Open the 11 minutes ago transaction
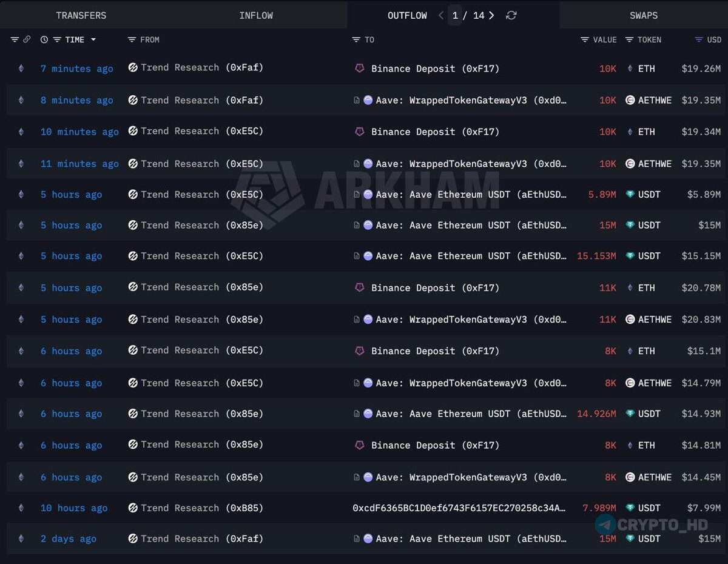Viewport: 728px width, 564px height. click(79, 164)
